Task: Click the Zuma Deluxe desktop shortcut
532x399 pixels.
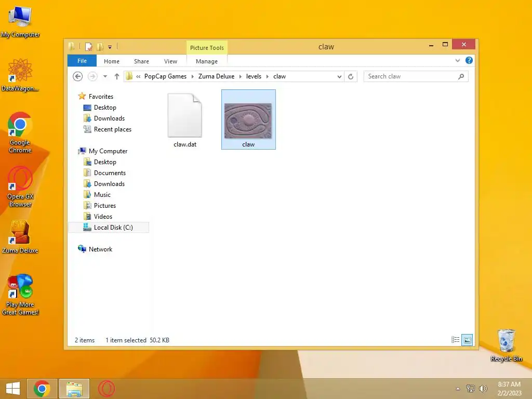Action: [x=20, y=237]
